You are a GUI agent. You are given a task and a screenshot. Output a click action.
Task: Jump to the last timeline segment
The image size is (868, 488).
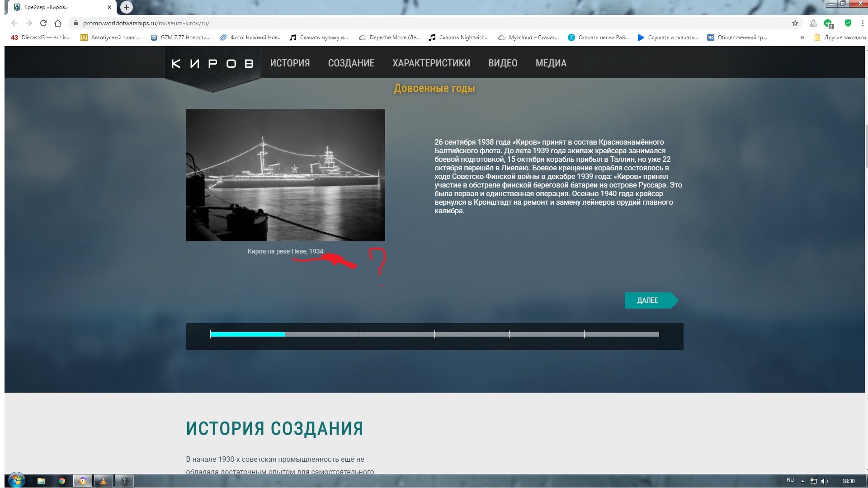622,334
